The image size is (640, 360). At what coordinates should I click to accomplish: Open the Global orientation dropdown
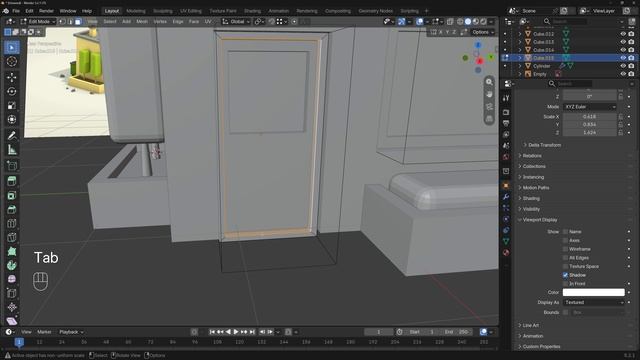[x=236, y=22]
